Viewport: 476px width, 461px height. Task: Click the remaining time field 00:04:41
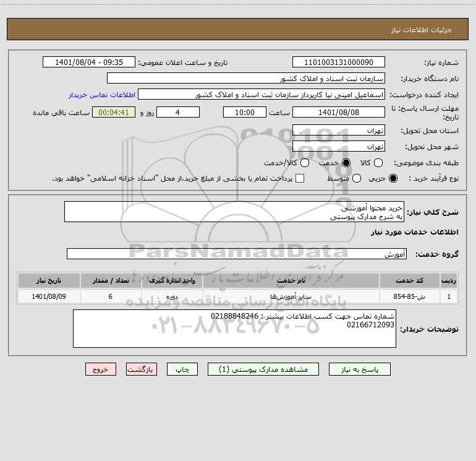[114, 112]
